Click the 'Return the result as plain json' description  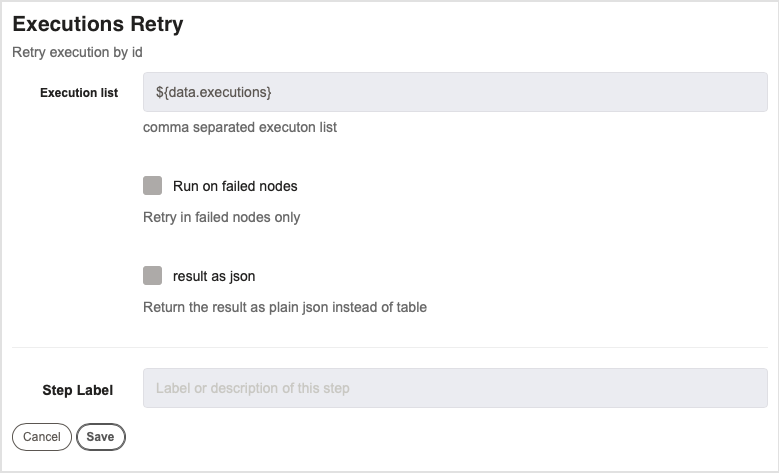[285, 307]
